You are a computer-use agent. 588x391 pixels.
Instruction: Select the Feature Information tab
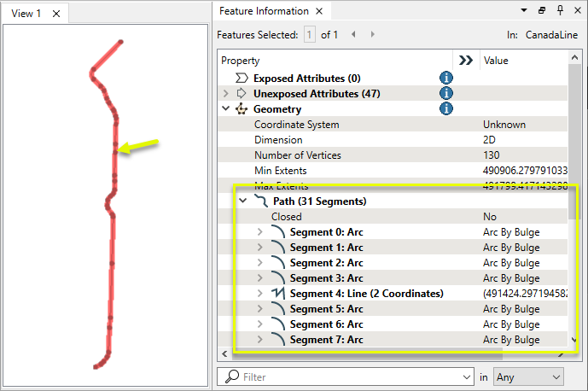(x=263, y=12)
